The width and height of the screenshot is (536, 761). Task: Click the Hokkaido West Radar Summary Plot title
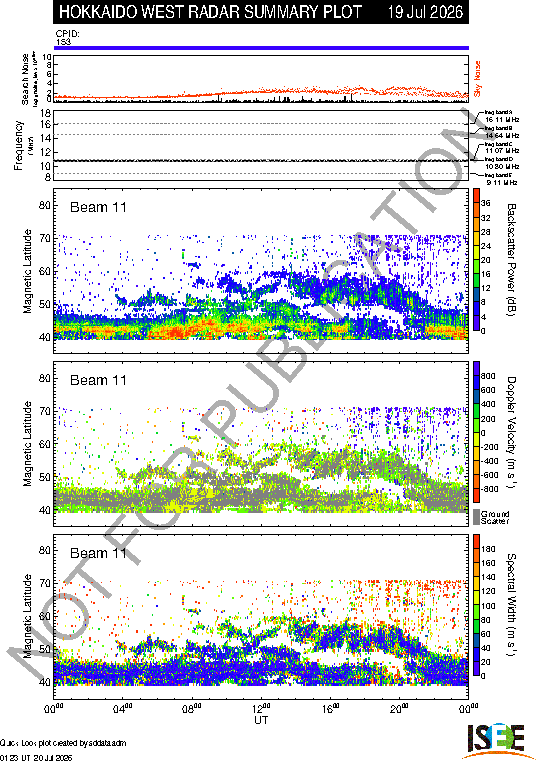click(x=210, y=12)
